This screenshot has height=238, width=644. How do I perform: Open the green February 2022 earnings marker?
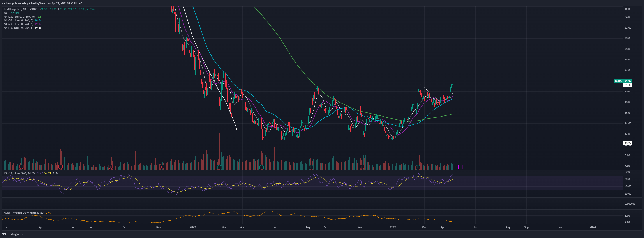[219, 167]
